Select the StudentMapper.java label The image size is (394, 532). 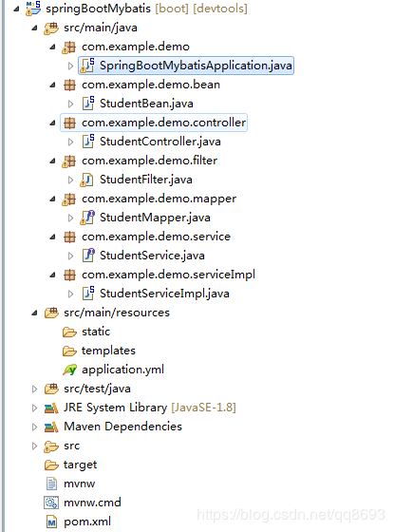pos(155,218)
